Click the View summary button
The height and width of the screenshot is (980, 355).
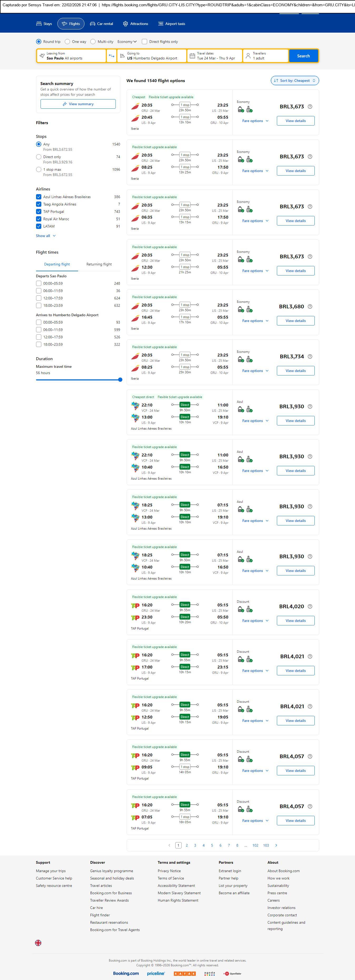pos(78,104)
